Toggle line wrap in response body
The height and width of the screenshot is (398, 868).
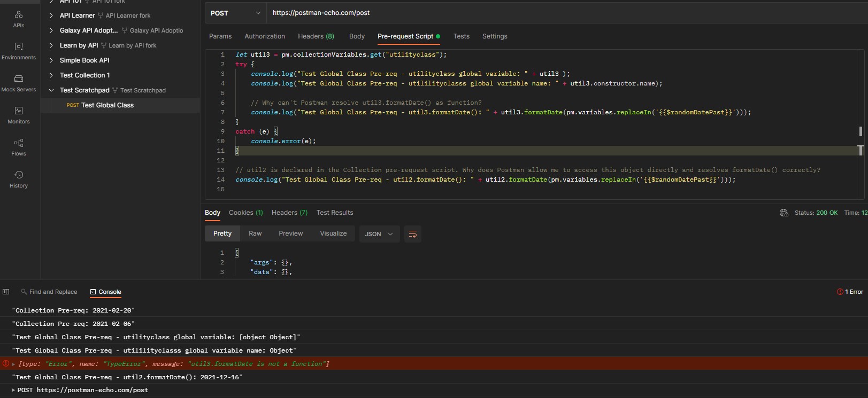coord(412,234)
